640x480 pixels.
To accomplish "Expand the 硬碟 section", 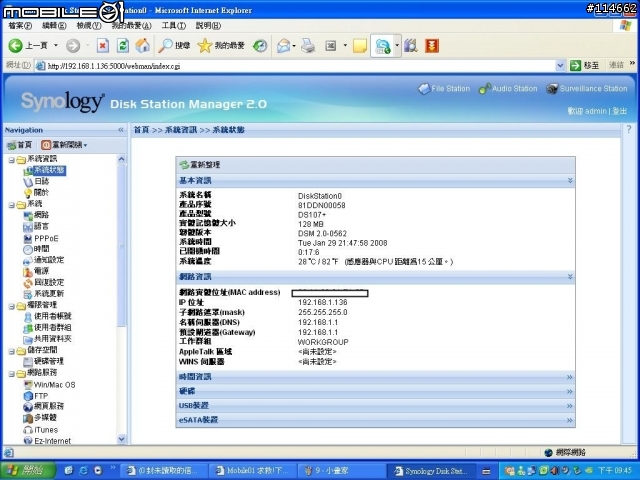I will click(570, 391).
